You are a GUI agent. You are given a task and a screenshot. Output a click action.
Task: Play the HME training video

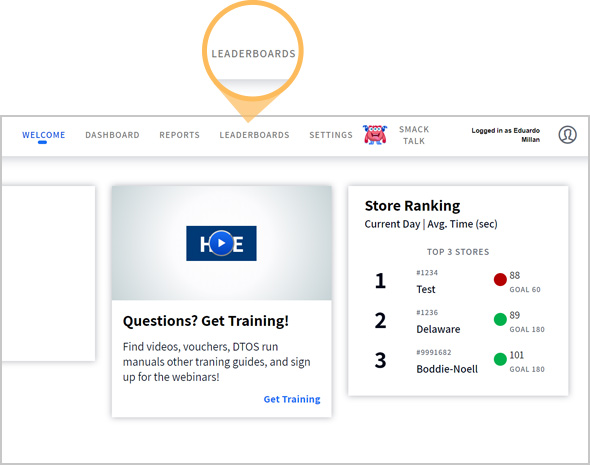point(221,243)
